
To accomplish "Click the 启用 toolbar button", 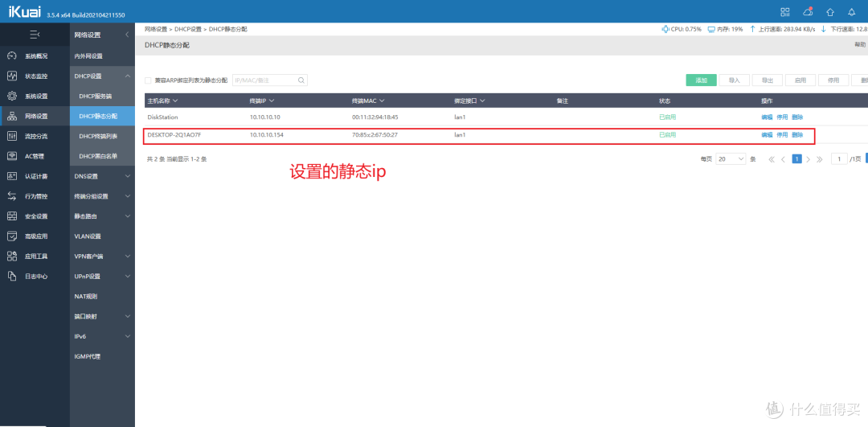I will click(800, 80).
